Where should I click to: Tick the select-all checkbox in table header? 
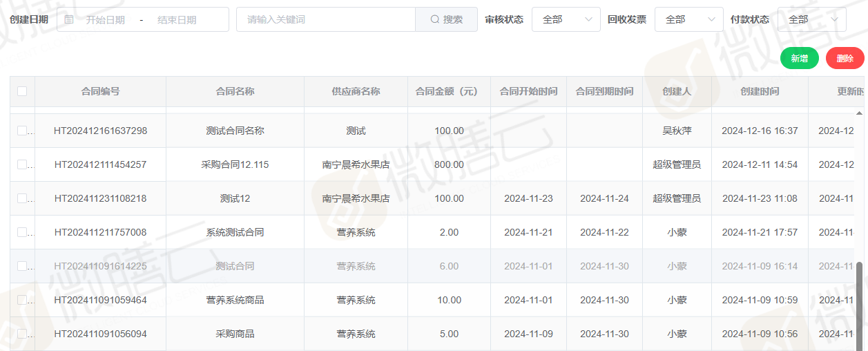pyautogui.click(x=22, y=91)
